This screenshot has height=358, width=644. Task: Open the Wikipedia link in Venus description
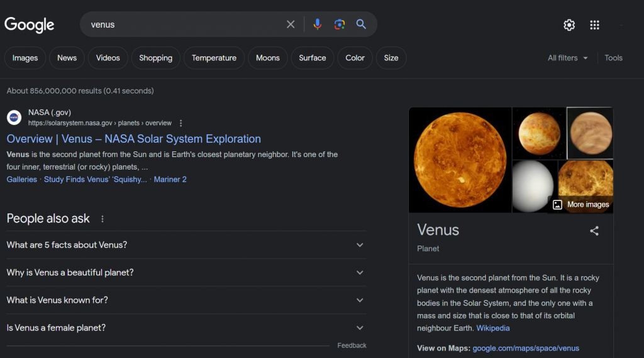493,328
